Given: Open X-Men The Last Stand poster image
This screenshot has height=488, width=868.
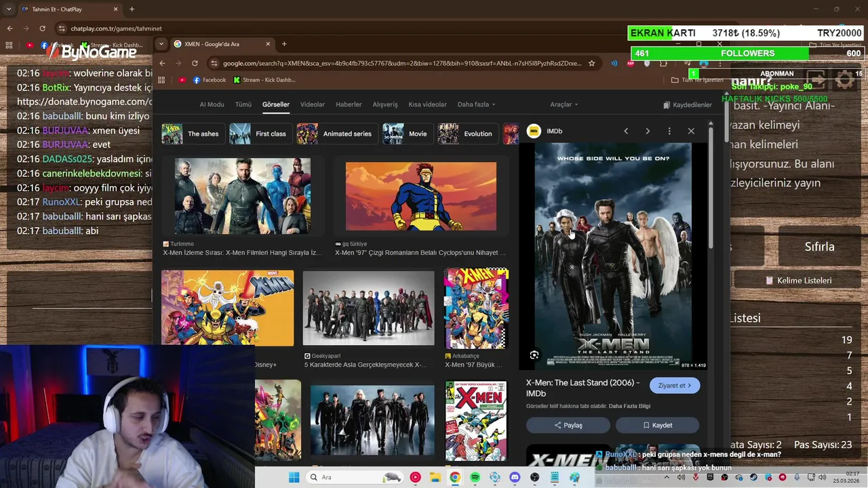Looking at the screenshot, I should pos(613,256).
